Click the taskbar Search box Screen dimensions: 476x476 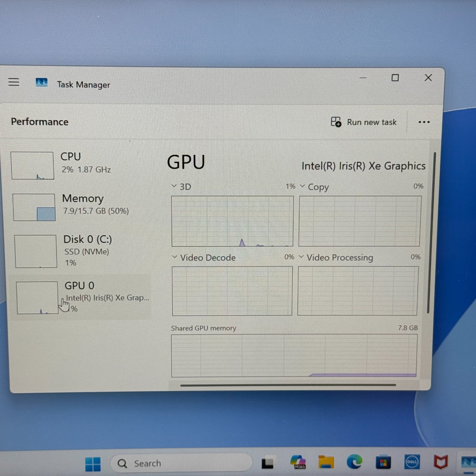[181, 463]
